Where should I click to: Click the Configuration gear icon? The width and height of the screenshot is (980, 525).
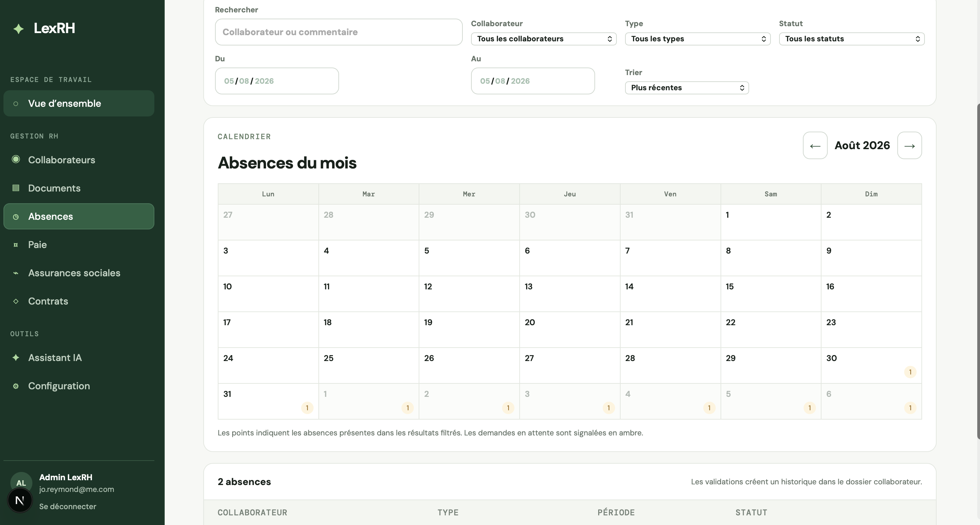click(x=16, y=386)
